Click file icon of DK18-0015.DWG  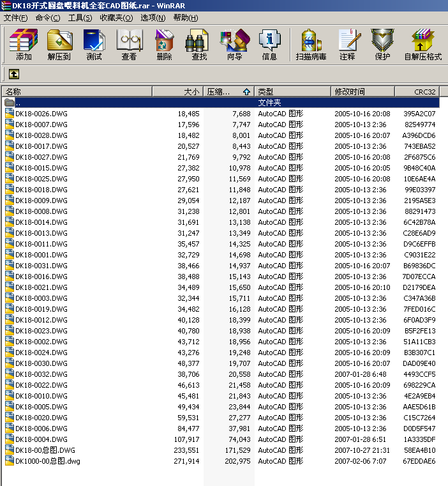(10, 168)
